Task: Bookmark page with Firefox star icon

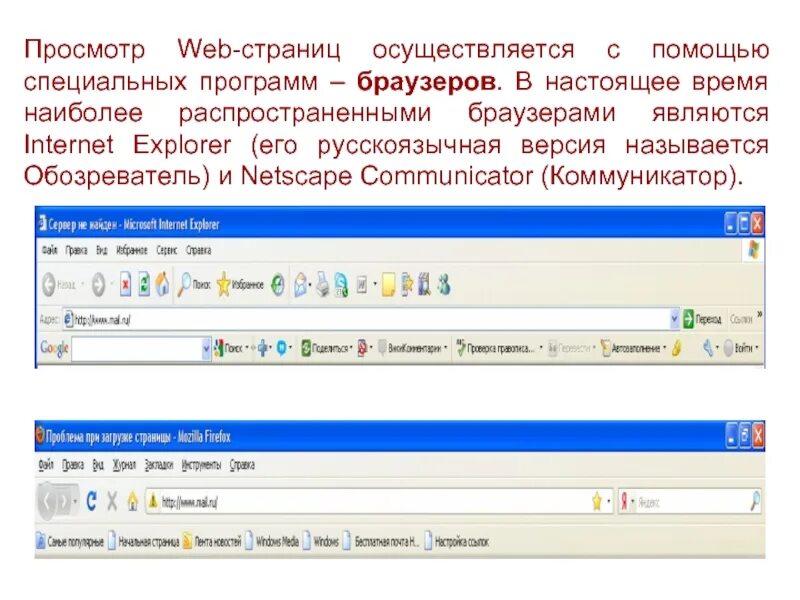Action: tap(597, 502)
